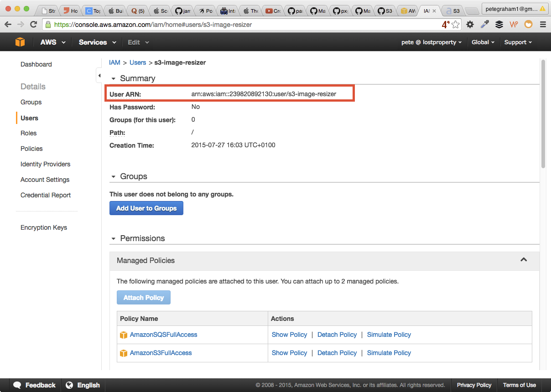551x392 pixels.
Task: Click the Users breadcrumb link
Action: (x=138, y=62)
